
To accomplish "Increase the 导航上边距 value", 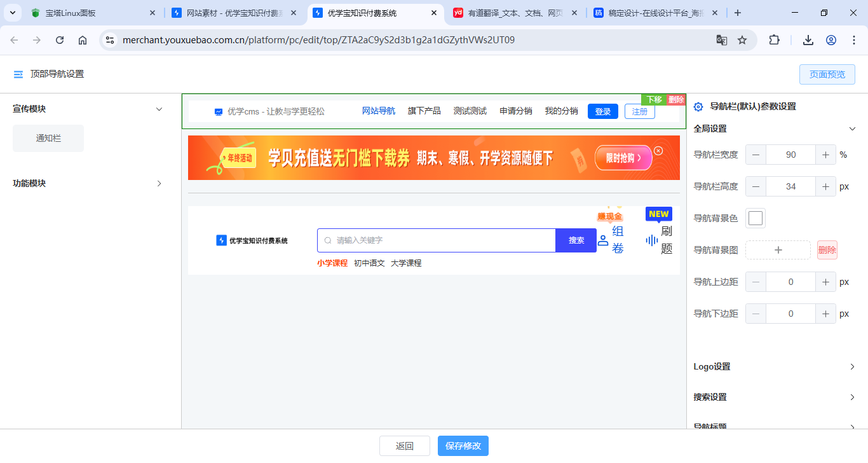I will pyautogui.click(x=825, y=282).
